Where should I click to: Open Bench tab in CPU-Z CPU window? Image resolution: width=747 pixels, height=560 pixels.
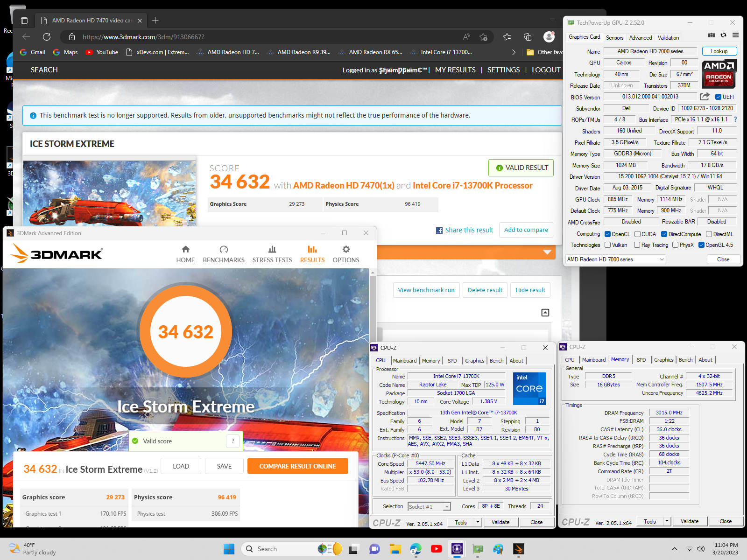pyautogui.click(x=496, y=361)
